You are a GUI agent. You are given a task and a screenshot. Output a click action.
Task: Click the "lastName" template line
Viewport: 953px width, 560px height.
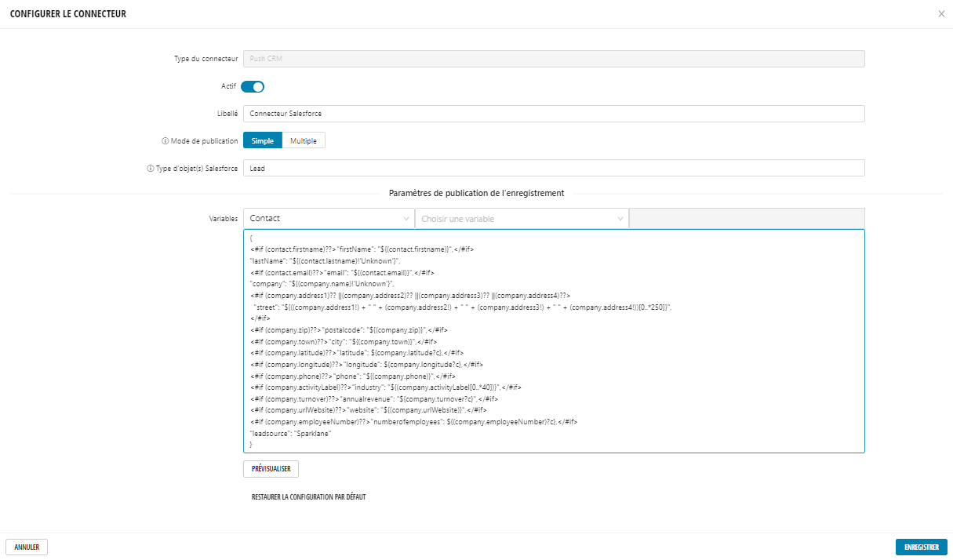pyautogui.click(x=326, y=260)
